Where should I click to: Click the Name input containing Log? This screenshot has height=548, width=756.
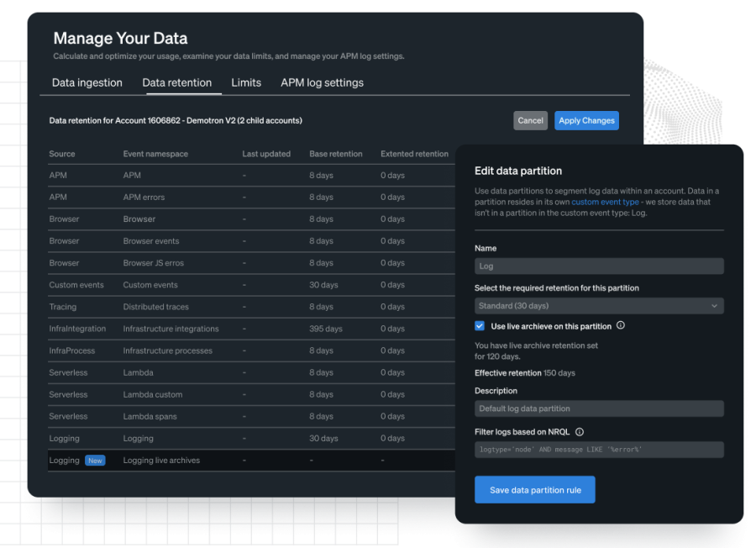599,266
